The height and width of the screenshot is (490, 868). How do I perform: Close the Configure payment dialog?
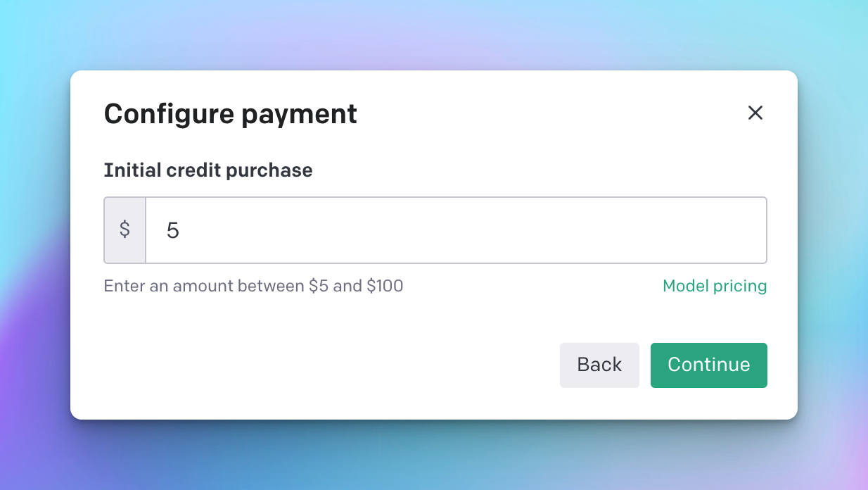[x=755, y=113]
